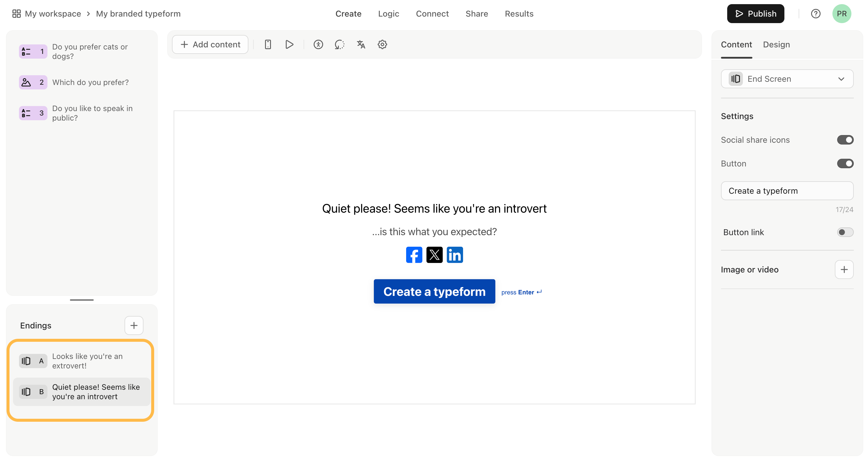The height and width of the screenshot is (462, 868).
Task: Click the Add content button
Action: [210, 44]
